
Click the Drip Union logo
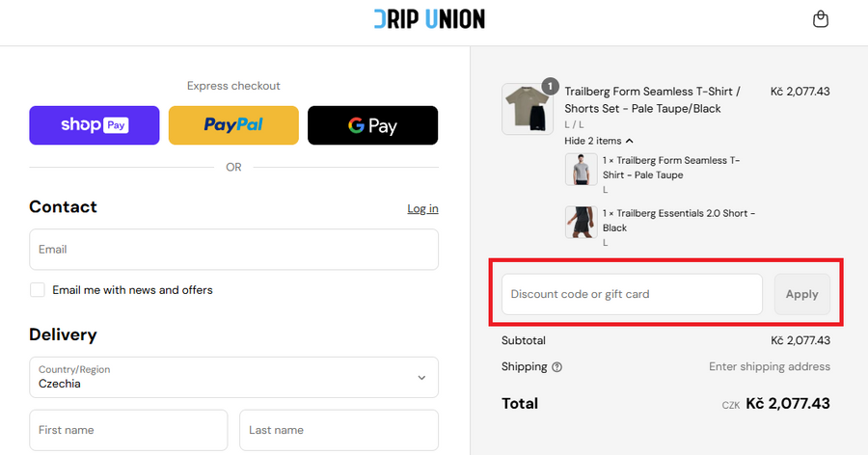coord(429,18)
